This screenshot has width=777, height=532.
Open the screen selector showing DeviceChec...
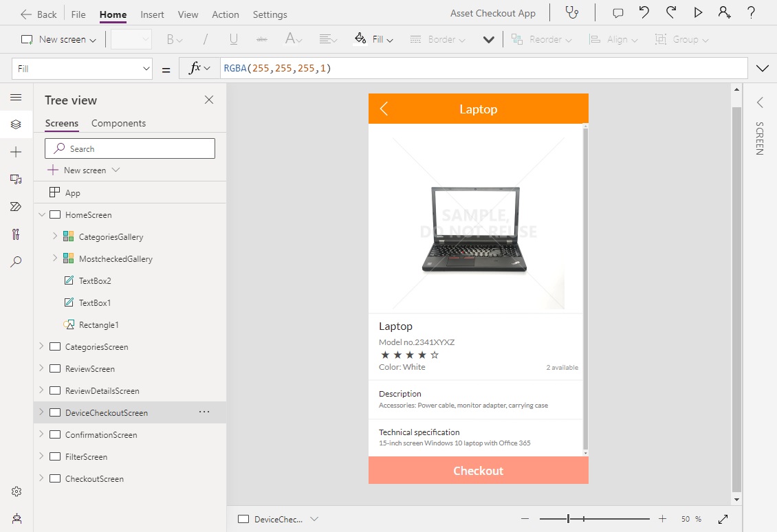pyautogui.click(x=278, y=519)
